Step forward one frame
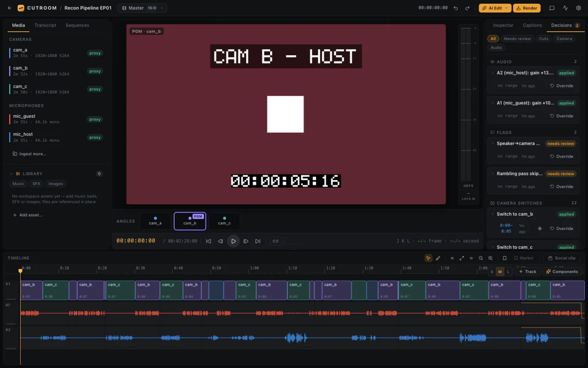The width and height of the screenshot is (588, 368). (246, 241)
